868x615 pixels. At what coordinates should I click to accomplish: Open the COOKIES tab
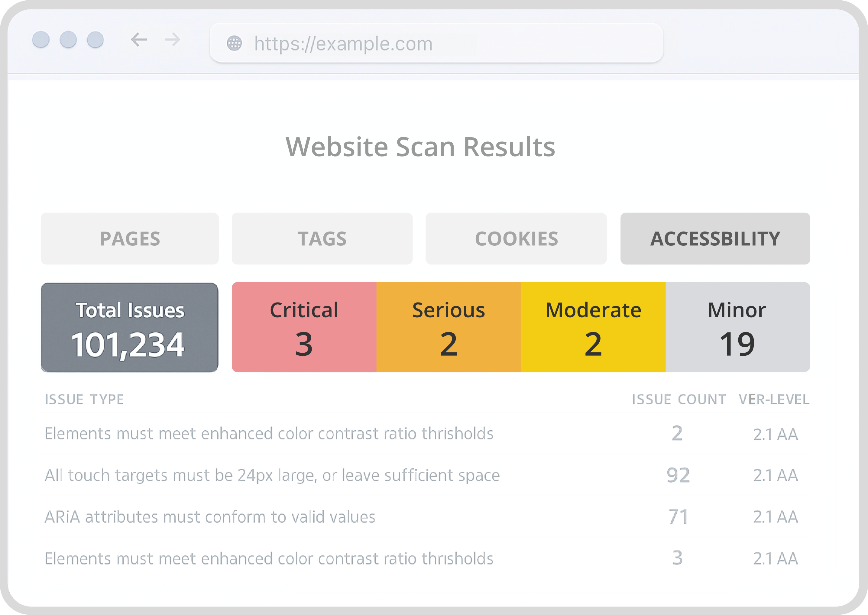[516, 238]
